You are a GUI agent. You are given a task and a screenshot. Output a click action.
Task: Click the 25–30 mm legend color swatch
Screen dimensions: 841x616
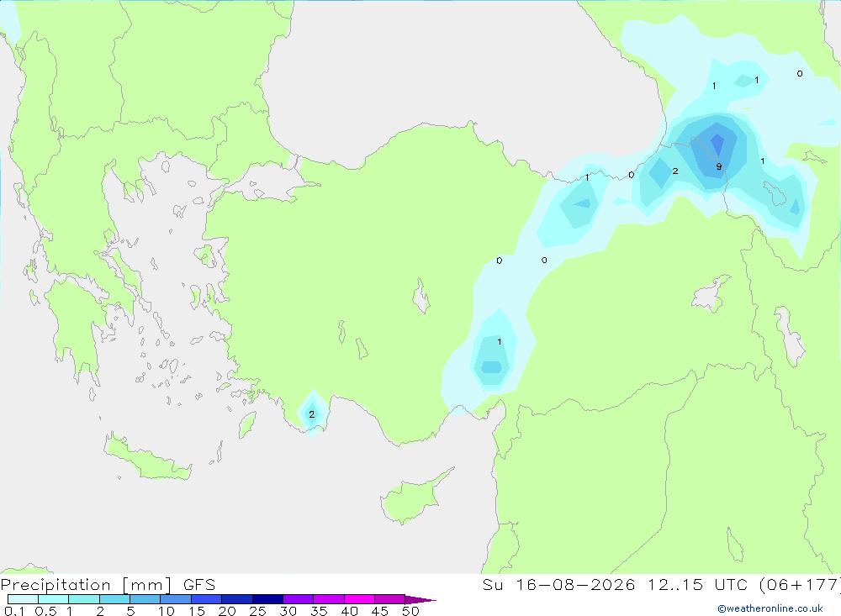point(267,599)
